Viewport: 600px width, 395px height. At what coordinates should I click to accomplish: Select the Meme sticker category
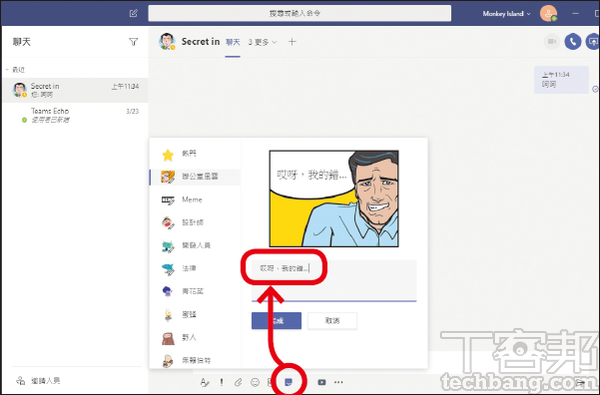[195, 200]
